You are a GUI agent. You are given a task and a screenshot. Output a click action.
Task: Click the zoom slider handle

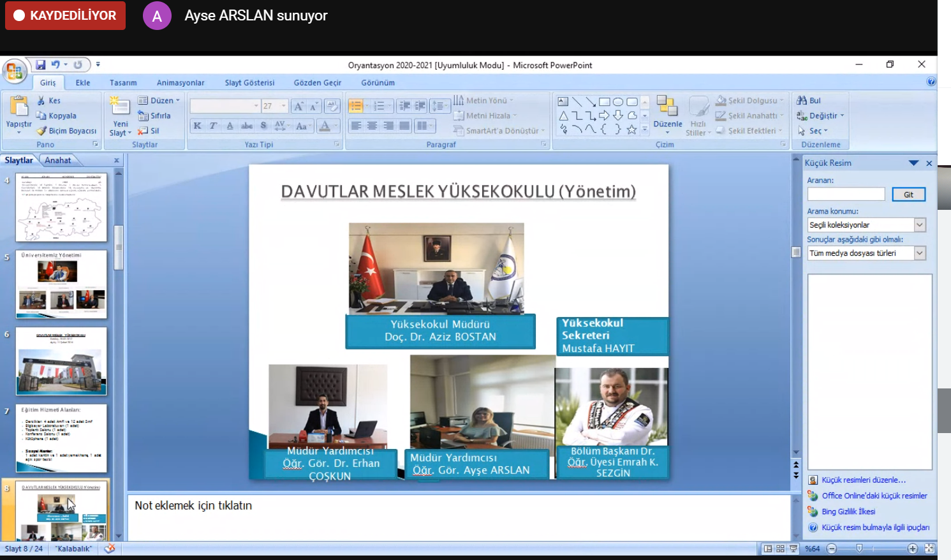click(x=859, y=549)
